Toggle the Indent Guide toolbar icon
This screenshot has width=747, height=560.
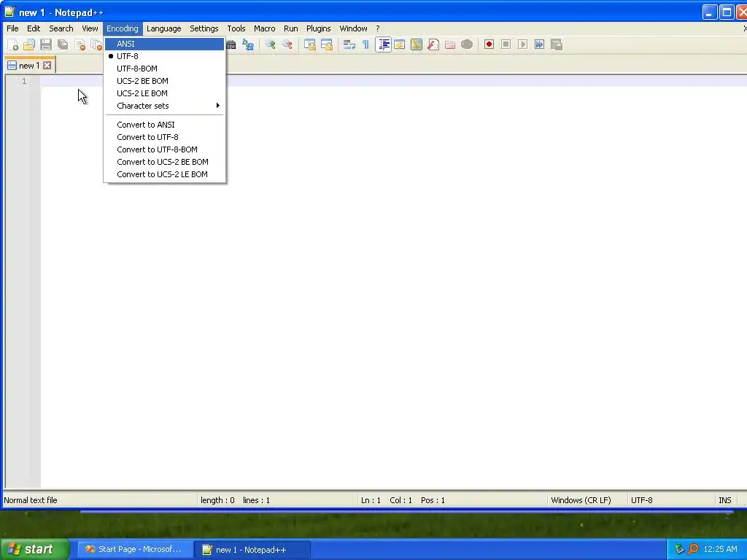(x=383, y=44)
